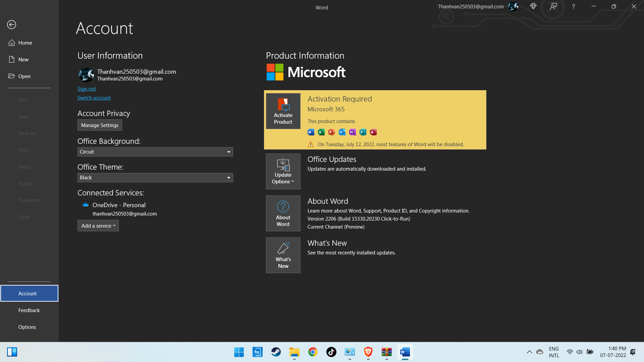Screen dimensions: 644x362
Task: Click the OneNote icon in product contents
Action: [353, 132]
